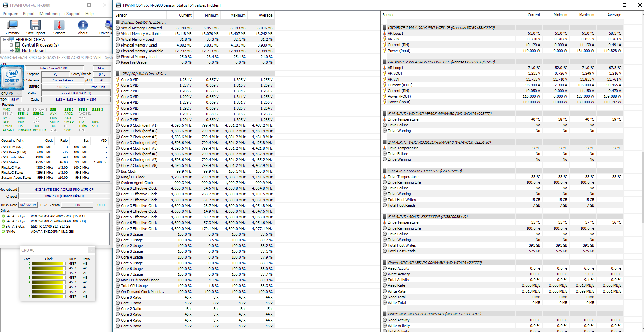Click icon beside Ring/LLC Clock
The image size is (644, 332).
(x=118, y=177)
